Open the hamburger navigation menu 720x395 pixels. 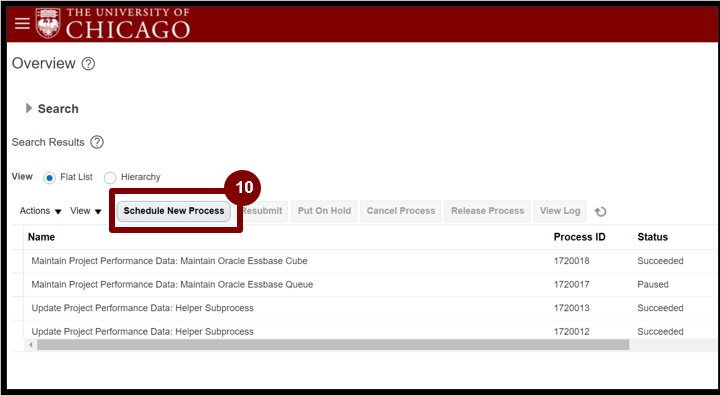[22, 23]
